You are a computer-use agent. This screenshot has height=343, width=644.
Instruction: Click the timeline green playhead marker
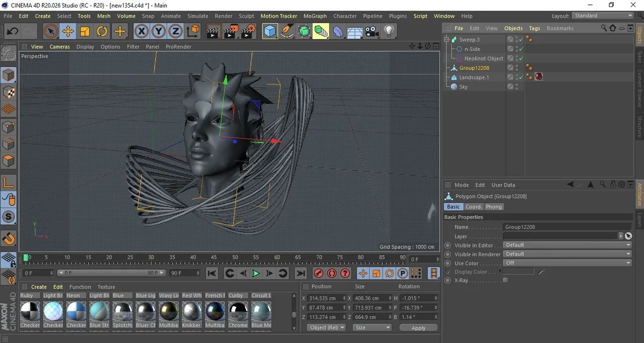tap(26, 258)
